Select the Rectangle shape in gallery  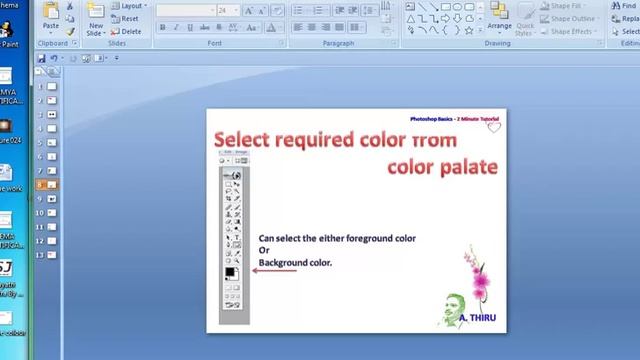click(446, 7)
